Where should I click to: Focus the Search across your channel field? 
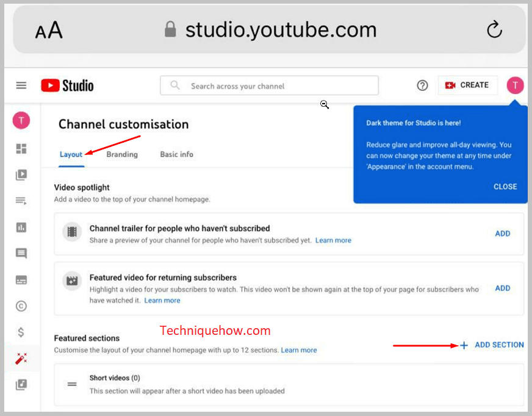click(270, 85)
